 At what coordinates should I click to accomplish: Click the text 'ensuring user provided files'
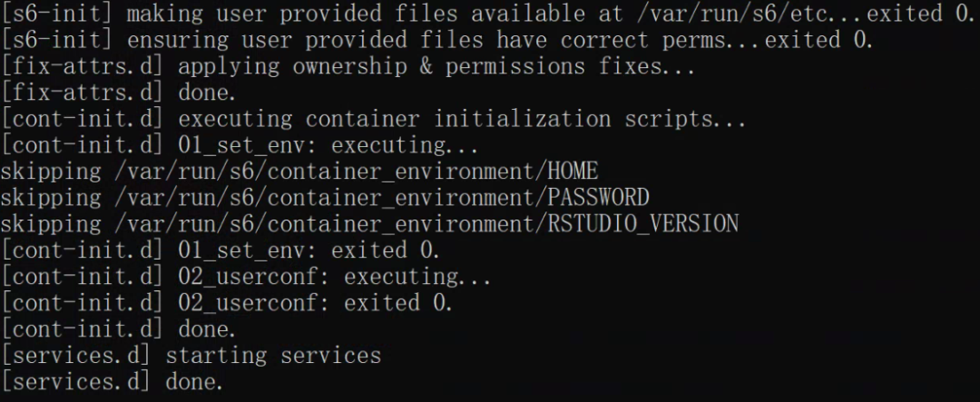click(x=305, y=40)
